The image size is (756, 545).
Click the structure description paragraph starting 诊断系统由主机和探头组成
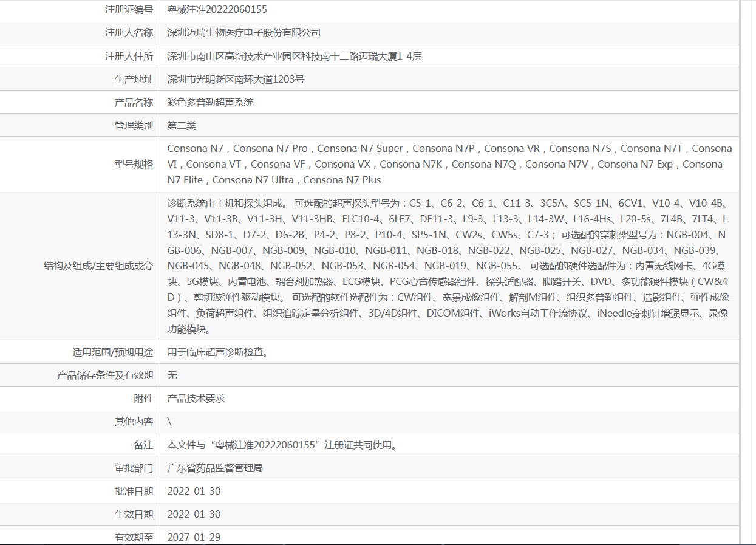coord(448,266)
